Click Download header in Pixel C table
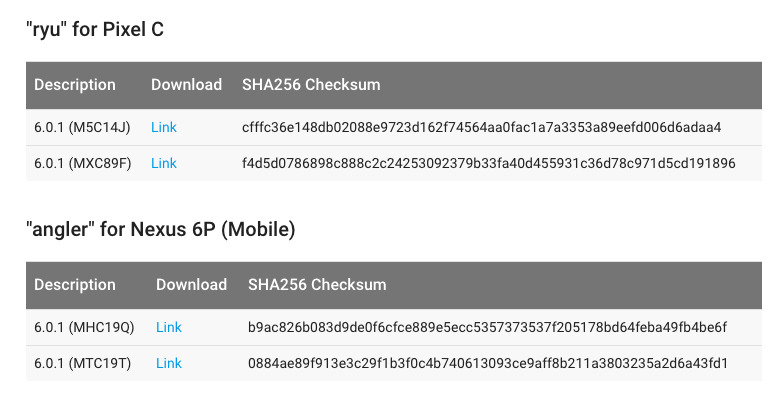The width and height of the screenshot is (772, 412). (186, 85)
